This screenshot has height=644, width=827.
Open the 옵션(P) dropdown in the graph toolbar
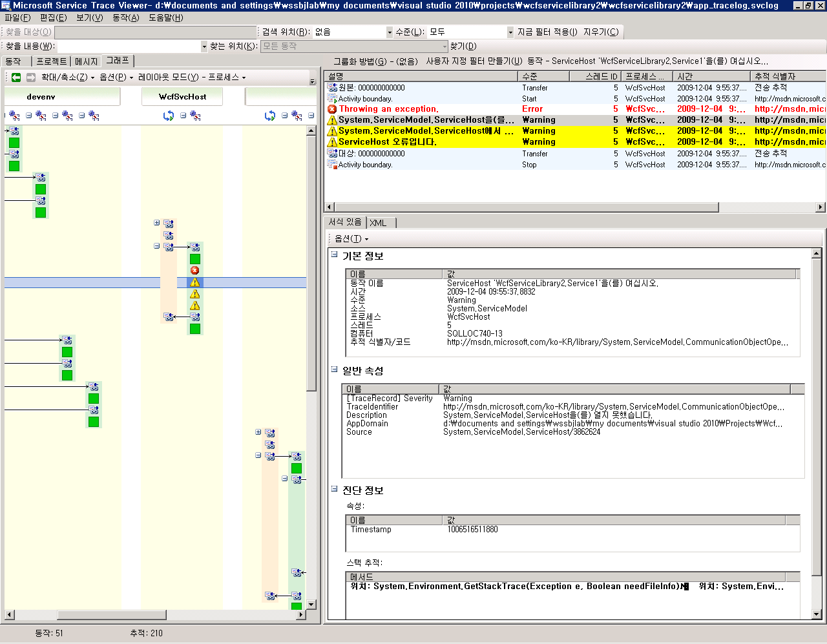(116, 77)
